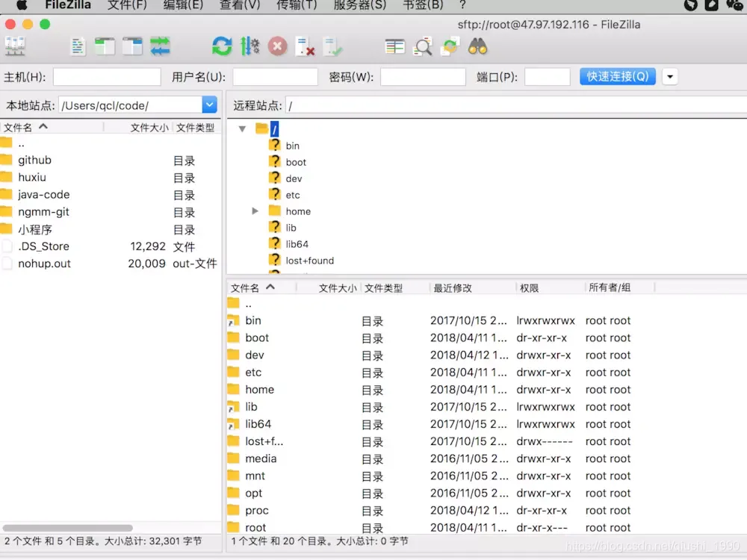The image size is (747, 560).
Task: Select the dev row in remote file list
Action: point(486,355)
